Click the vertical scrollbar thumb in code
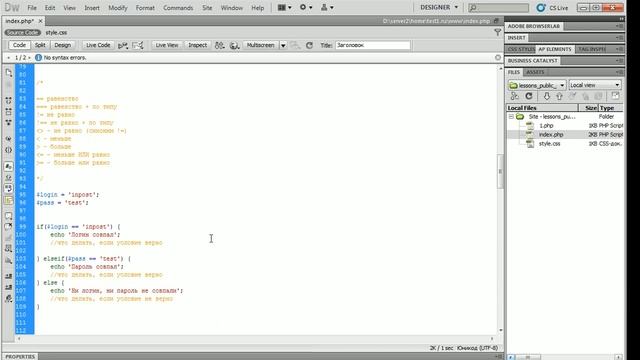Viewport: 640px width, 360px height. [500, 171]
